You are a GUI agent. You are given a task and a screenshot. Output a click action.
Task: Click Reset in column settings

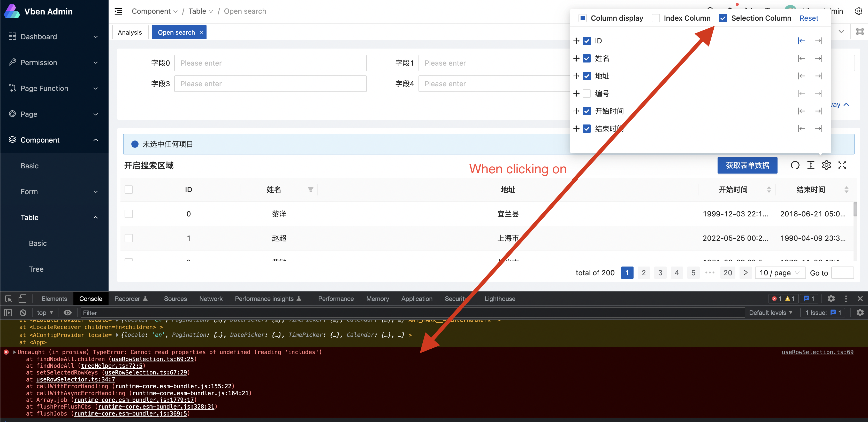[x=809, y=18]
